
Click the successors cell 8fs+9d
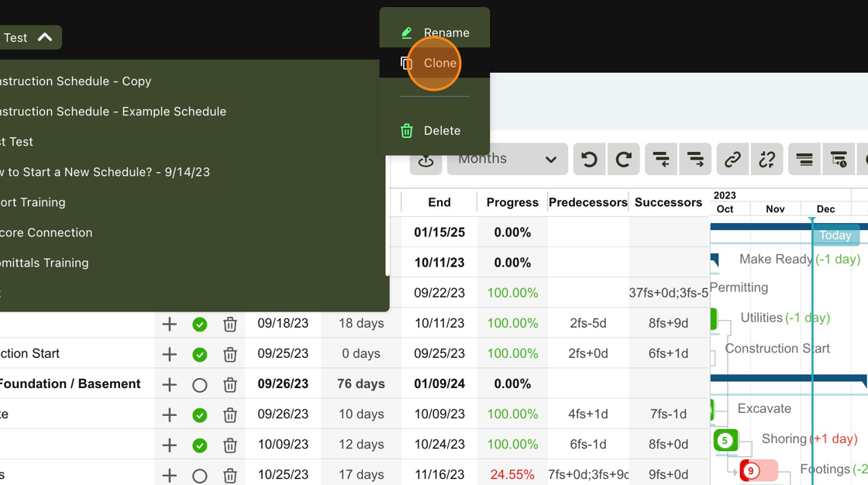669,323
